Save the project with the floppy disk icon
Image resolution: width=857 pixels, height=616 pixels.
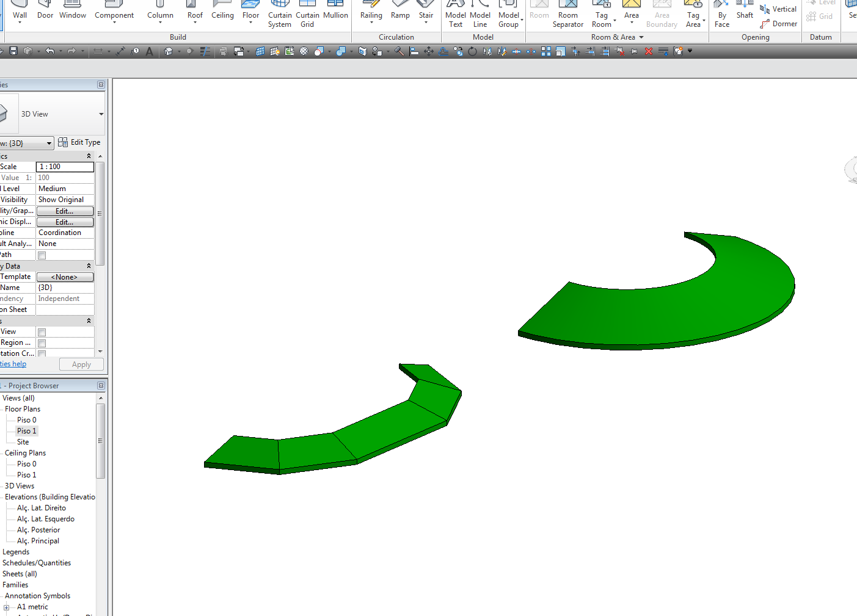[13, 51]
